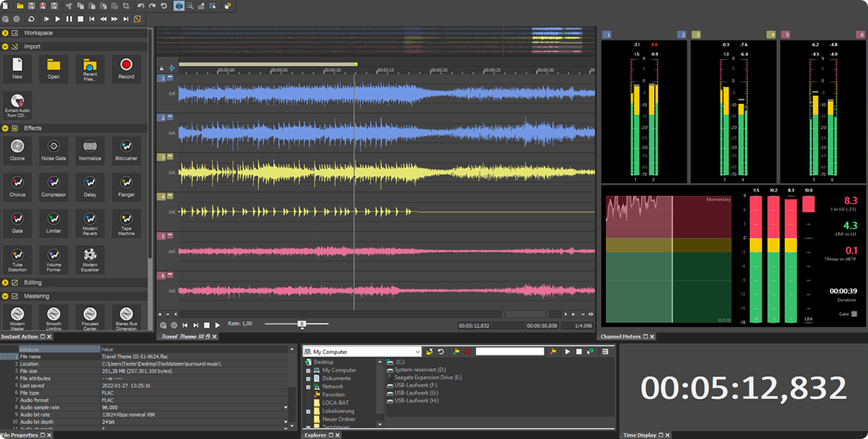The image size is (868, 439).
Task: Click the Cut scissors icon in toolbar
Action: tap(69, 5)
